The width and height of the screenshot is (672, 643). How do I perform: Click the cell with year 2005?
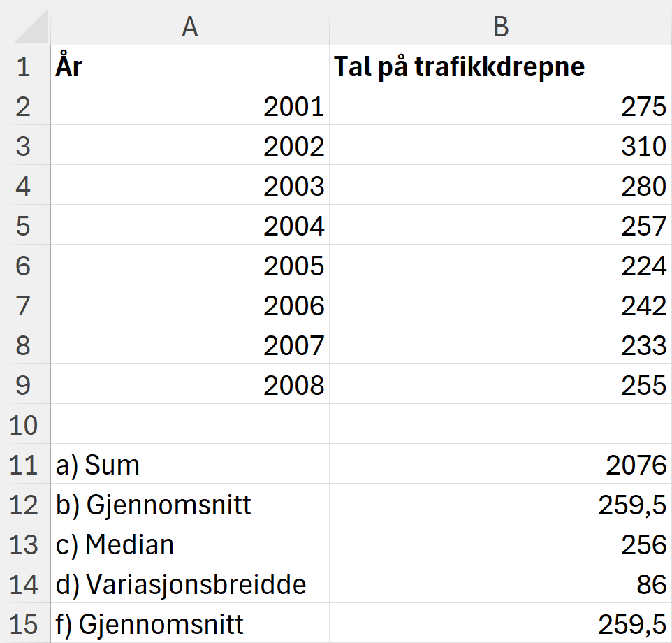[x=189, y=266]
